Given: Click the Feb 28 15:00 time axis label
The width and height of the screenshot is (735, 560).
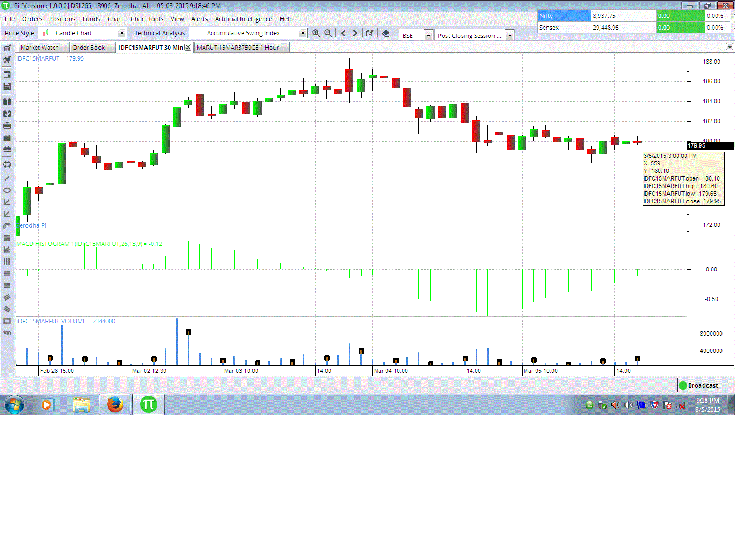Looking at the screenshot, I should pos(57,371).
